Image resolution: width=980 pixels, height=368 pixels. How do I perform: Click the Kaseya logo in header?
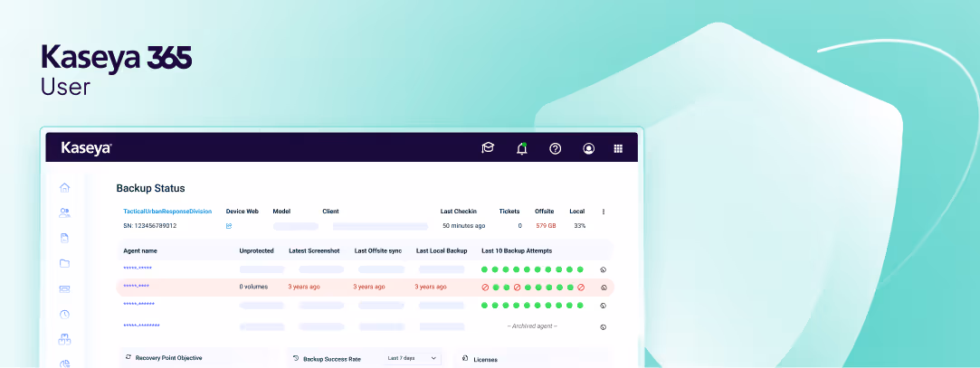[x=86, y=148]
